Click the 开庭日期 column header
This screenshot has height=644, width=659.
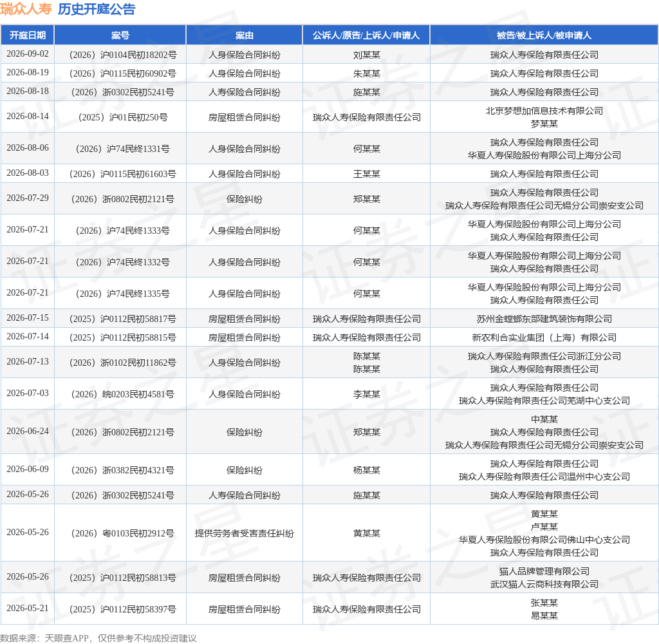point(27,35)
